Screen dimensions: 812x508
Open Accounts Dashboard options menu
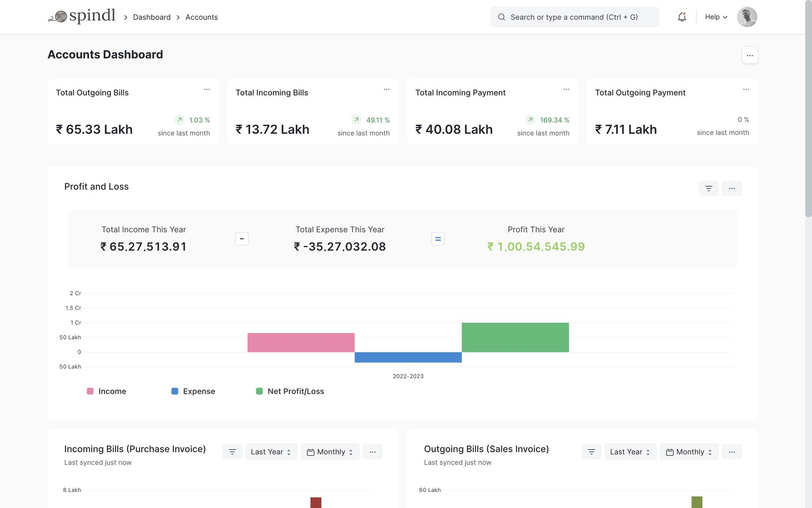pos(750,55)
